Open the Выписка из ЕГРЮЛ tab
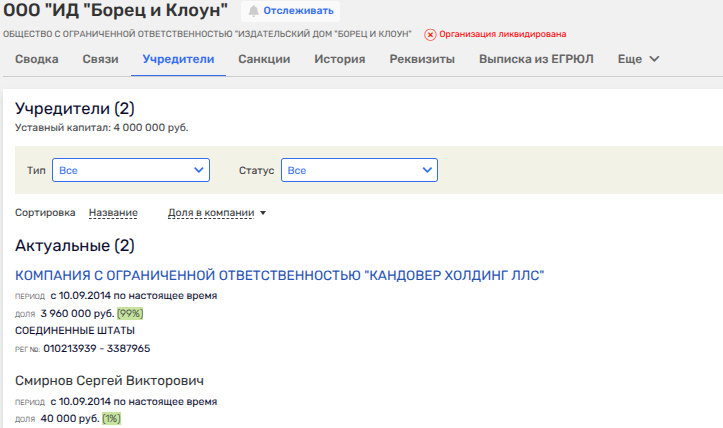Screen dimensions: 723x428 (536, 59)
